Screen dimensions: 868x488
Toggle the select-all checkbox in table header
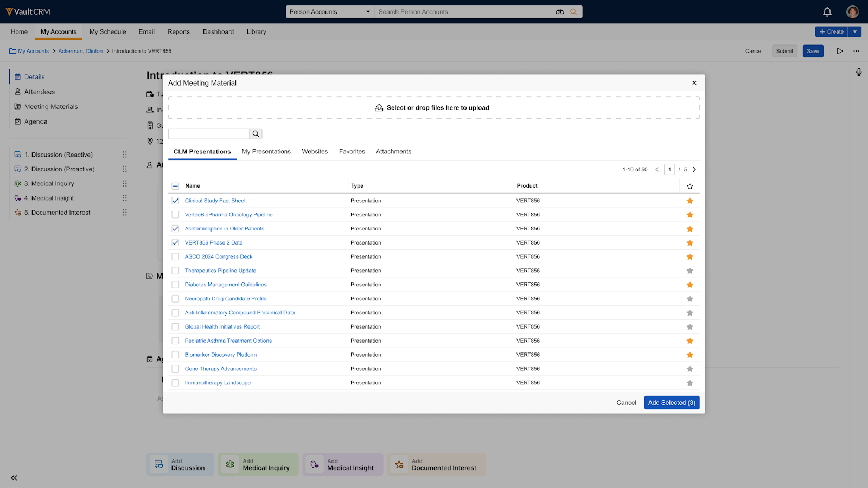(x=175, y=186)
